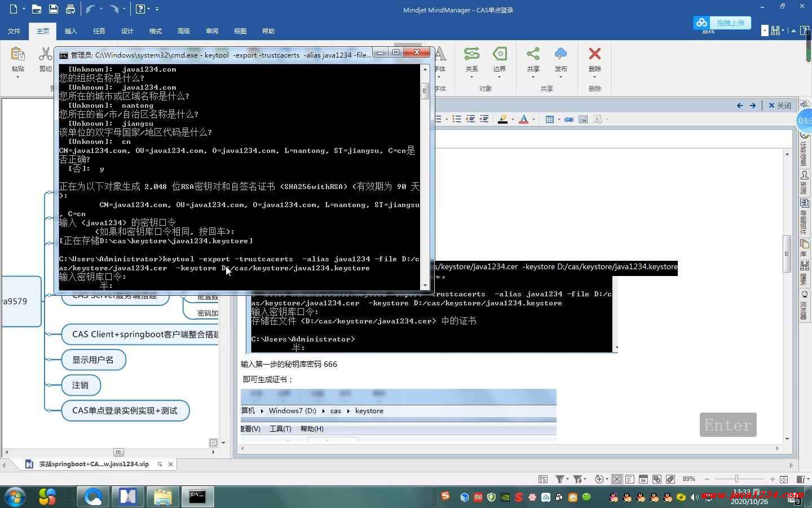Select the 显示用户名 topic

point(93,360)
